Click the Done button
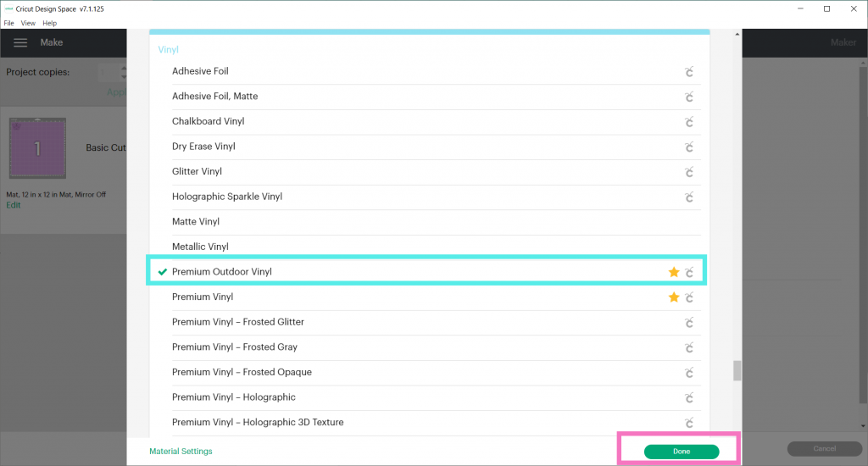 coord(682,452)
